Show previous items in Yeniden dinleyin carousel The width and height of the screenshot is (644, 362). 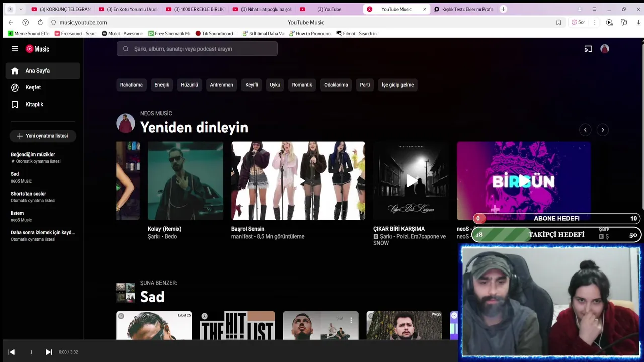(585, 130)
